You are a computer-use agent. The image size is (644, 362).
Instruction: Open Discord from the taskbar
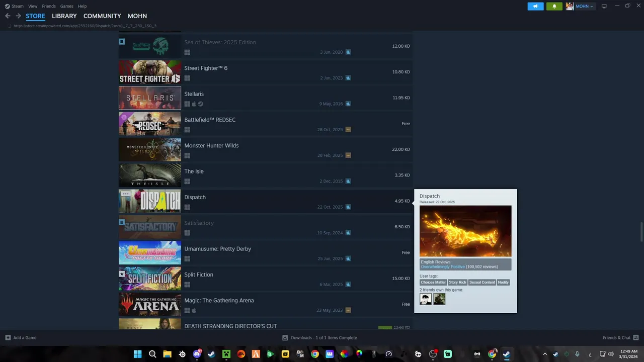coord(197,354)
